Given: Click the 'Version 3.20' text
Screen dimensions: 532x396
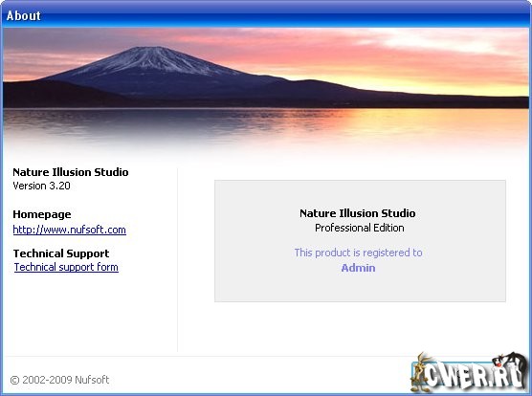Looking at the screenshot, I should [41, 186].
